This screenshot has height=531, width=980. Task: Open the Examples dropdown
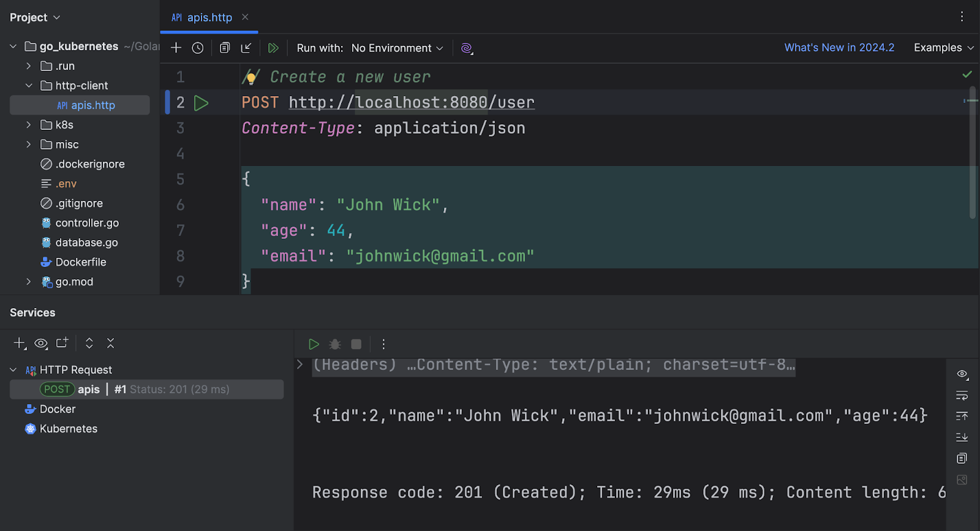point(943,47)
